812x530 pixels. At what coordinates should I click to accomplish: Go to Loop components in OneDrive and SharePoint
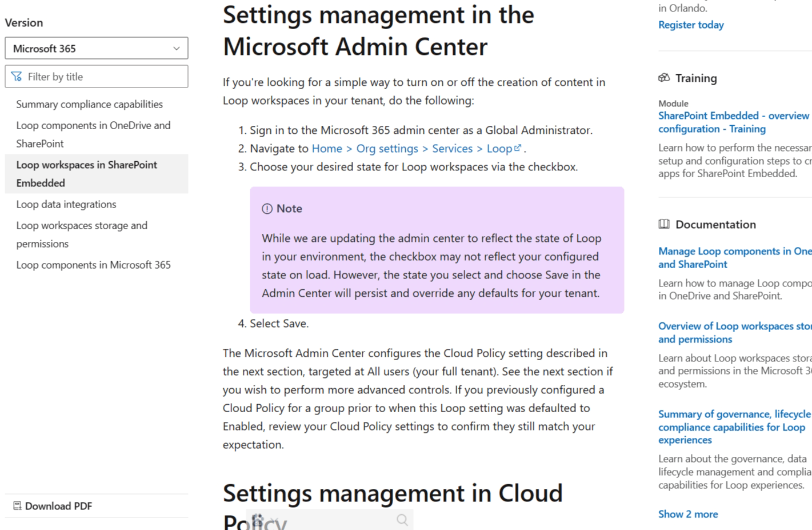pyautogui.click(x=94, y=134)
